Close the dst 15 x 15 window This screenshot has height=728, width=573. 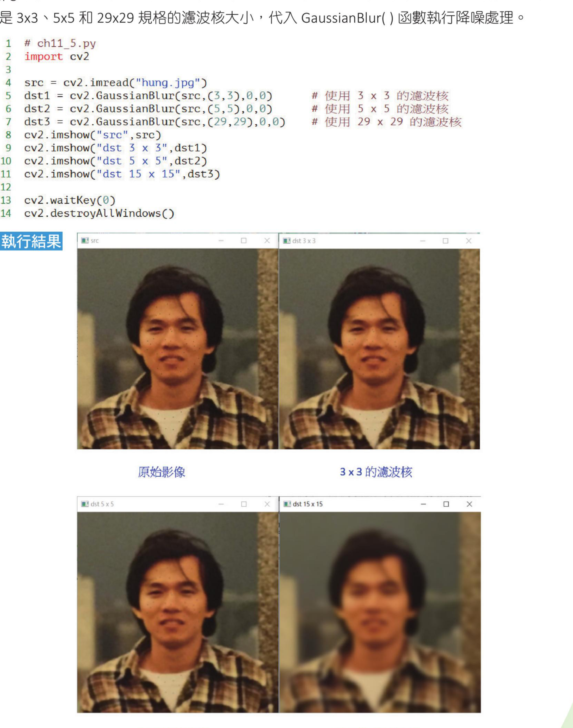tap(469, 504)
